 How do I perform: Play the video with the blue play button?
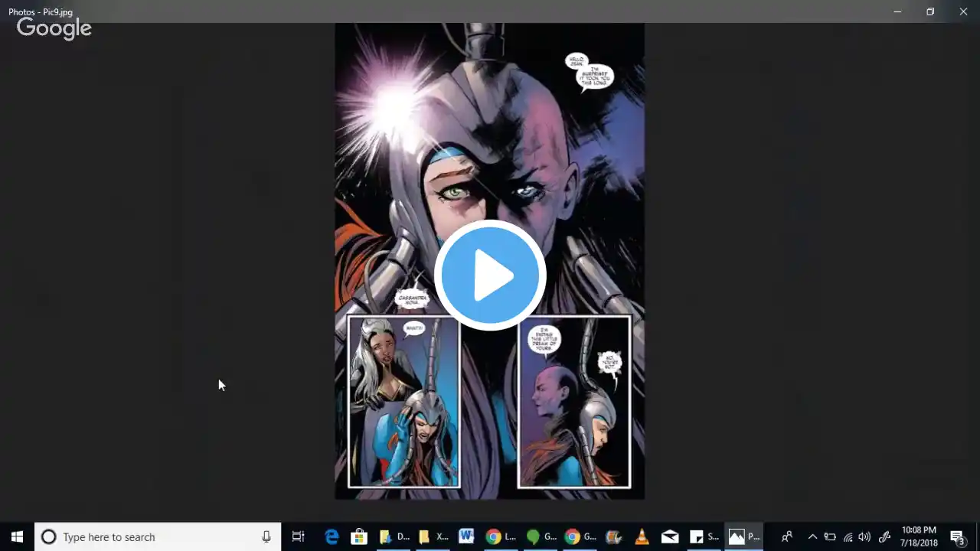(490, 275)
